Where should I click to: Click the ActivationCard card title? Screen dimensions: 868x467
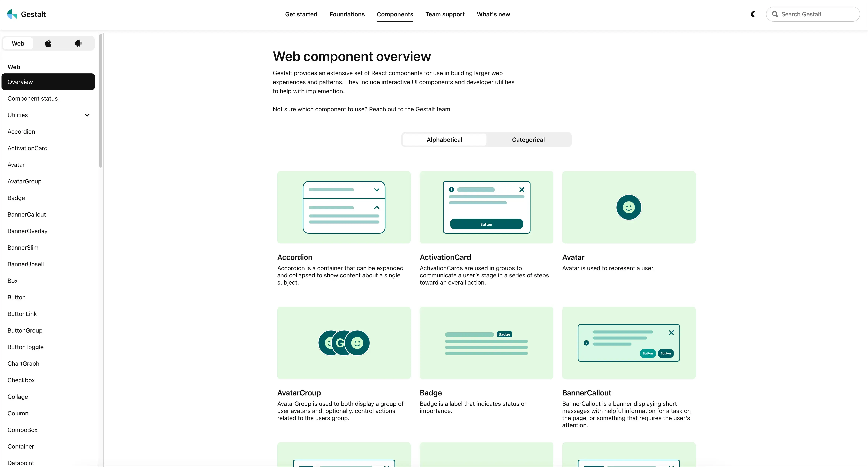click(445, 257)
